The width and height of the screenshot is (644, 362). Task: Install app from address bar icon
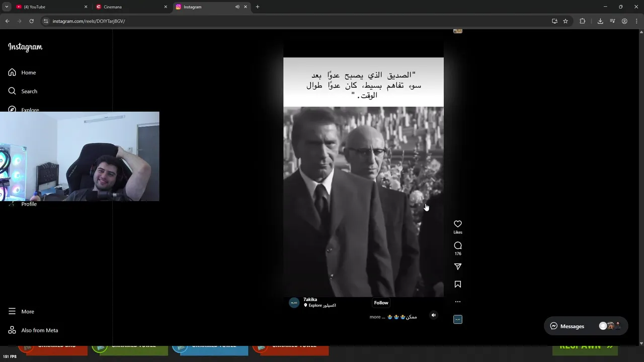click(x=554, y=21)
